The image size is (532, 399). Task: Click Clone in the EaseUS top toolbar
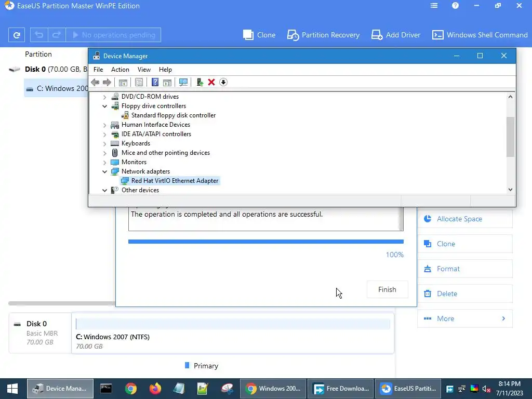(x=259, y=35)
